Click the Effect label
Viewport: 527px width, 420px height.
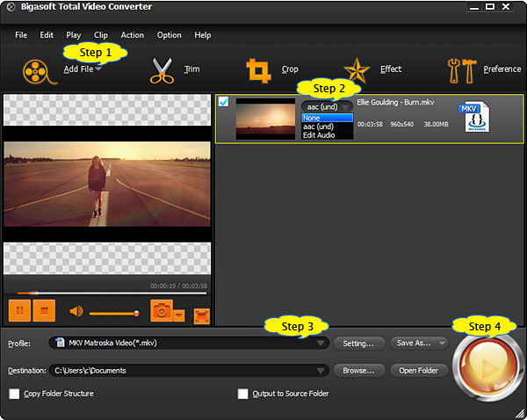391,69
